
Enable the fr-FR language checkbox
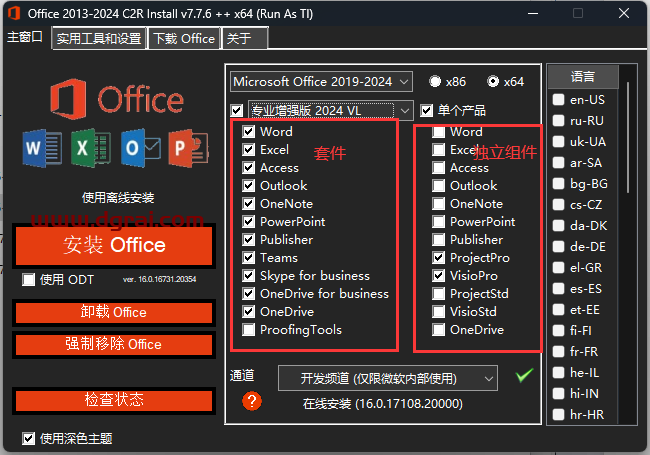tap(558, 351)
